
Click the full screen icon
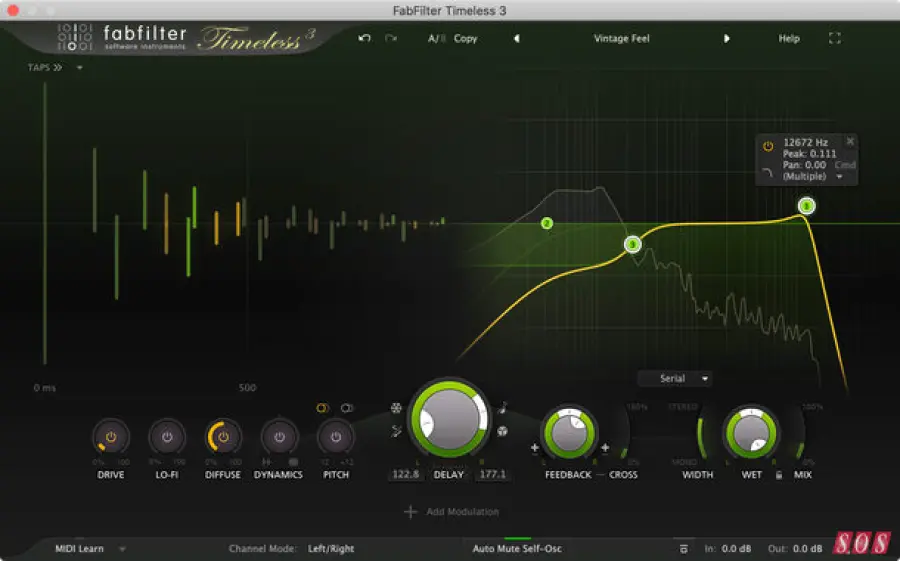click(835, 38)
